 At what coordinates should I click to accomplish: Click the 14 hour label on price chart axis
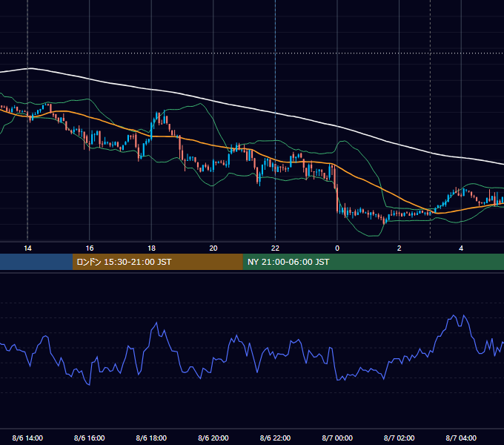tap(27, 248)
